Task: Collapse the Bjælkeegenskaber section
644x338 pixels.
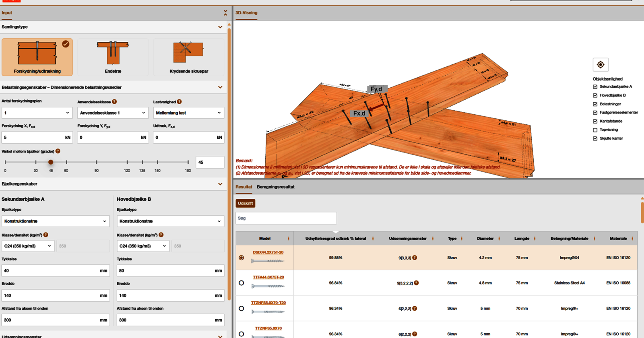Action: point(220,184)
